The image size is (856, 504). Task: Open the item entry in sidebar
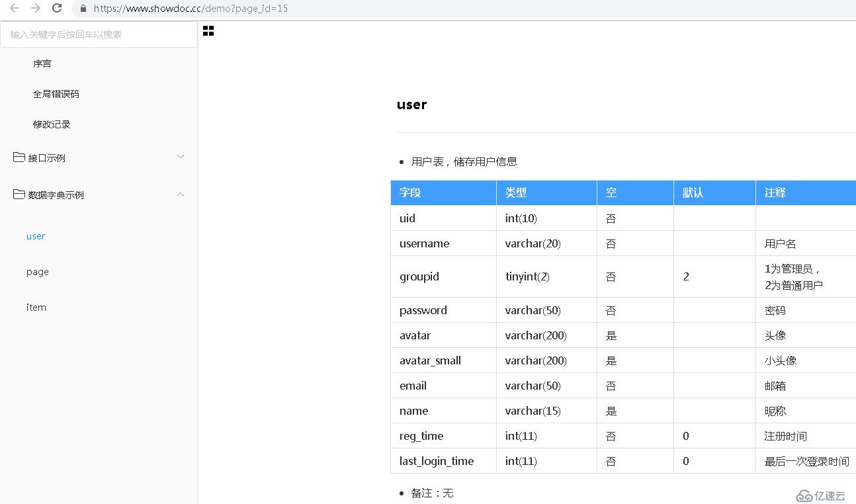(x=36, y=308)
